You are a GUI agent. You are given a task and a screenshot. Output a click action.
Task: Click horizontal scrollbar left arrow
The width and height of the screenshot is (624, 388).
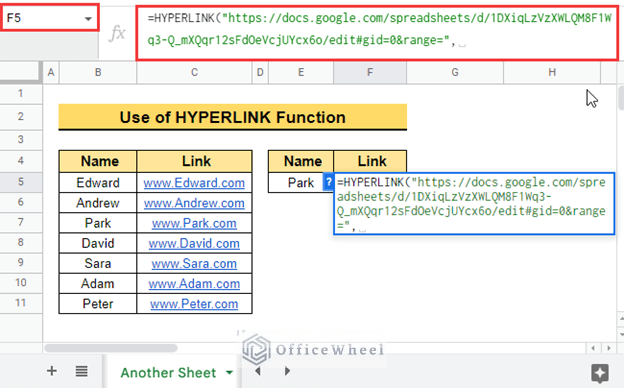tap(593, 348)
